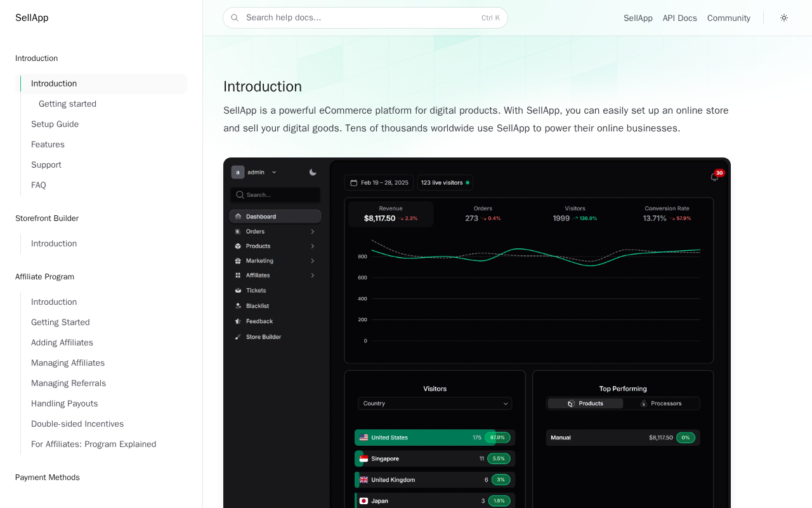Open For Affiliates: Program Explained page
The width and height of the screenshot is (812, 508).
click(94, 444)
